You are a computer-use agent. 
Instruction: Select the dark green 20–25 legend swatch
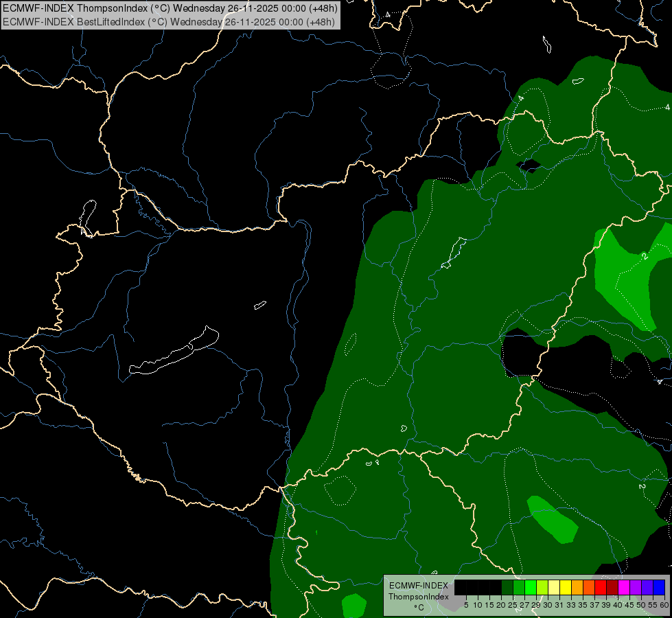coord(507,587)
